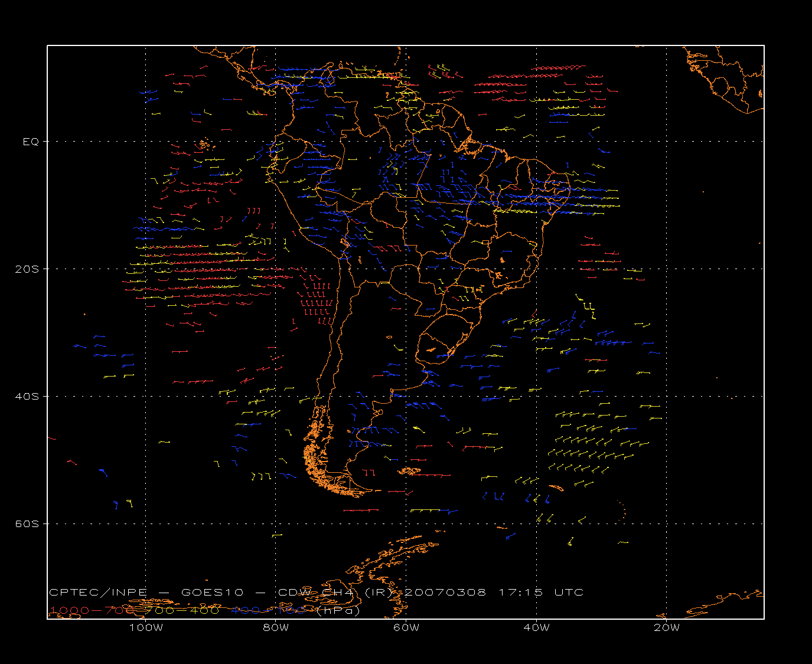Click the '20W' longitude label
Screen dimensions: 812x664
coord(667,627)
